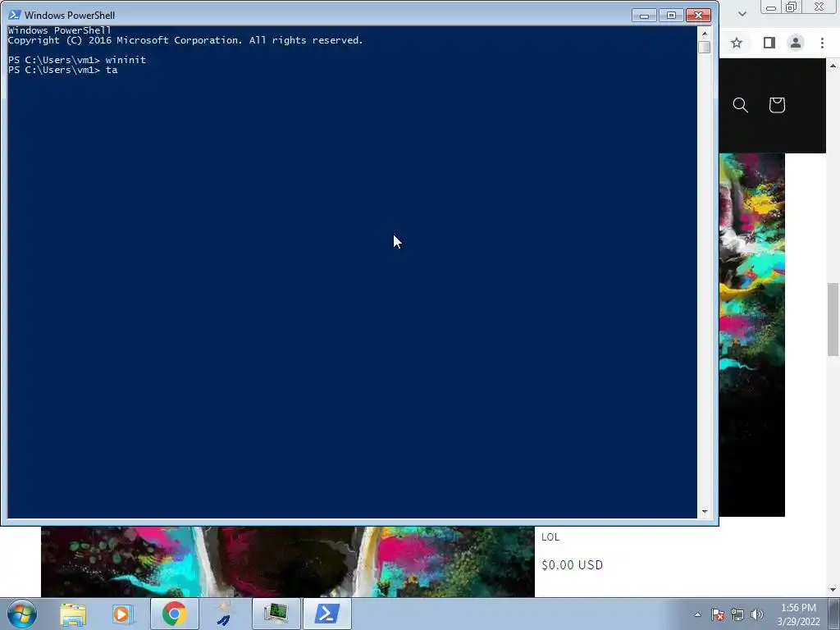Click the Show desktop button
The height and width of the screenshot is (630, 840).
[834, 614]
